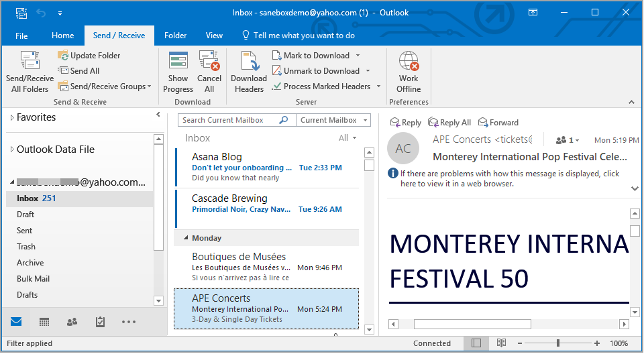The height and width of the screenshot is (354, 644).
Task: Click Send/Receive All Folders icon
Action: point(30,62)
